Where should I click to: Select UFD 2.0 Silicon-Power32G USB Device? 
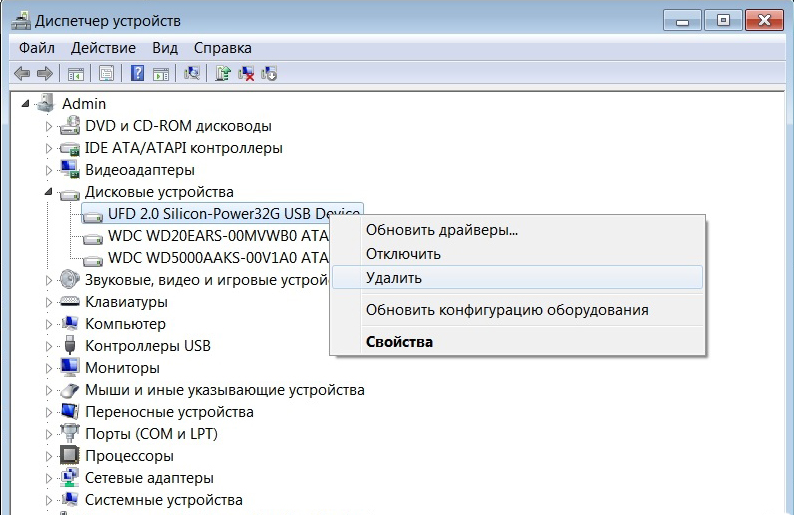coord(222,213)
